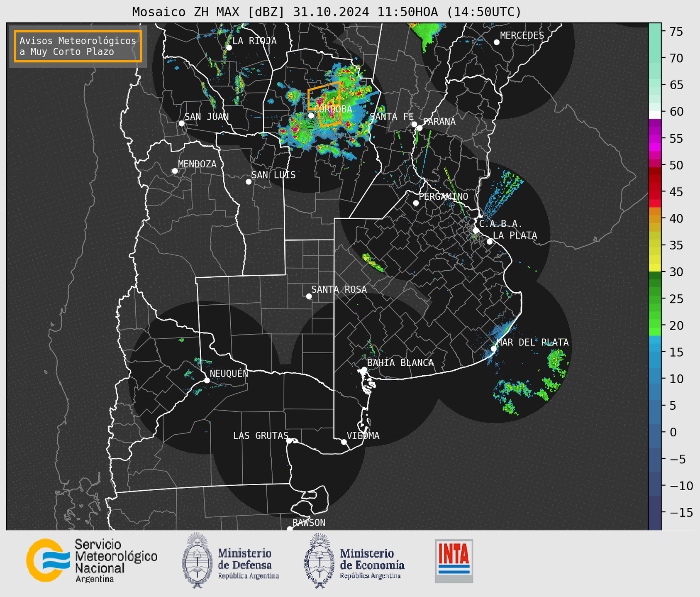Image resolution: width=700 pixels, height=597 pixels.
Task: Click the INTA logo
Action: point(454,561)
